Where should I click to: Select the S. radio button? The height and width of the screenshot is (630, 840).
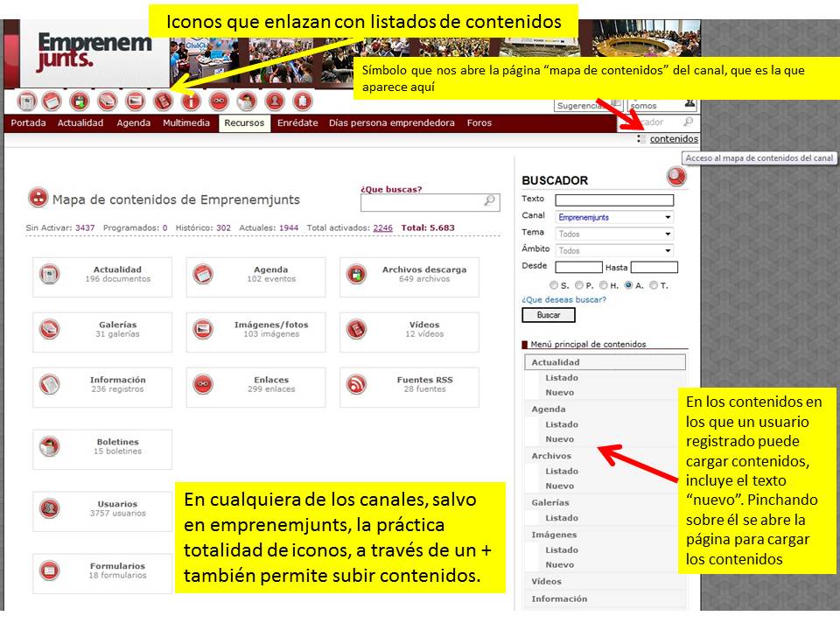(x=553, y=284)
